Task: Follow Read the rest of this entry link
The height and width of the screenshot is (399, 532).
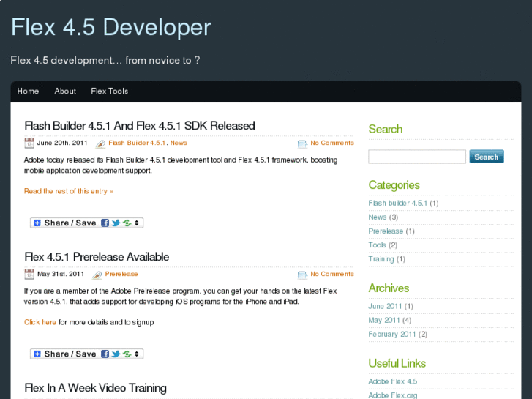Action: (x=69, y=191)
